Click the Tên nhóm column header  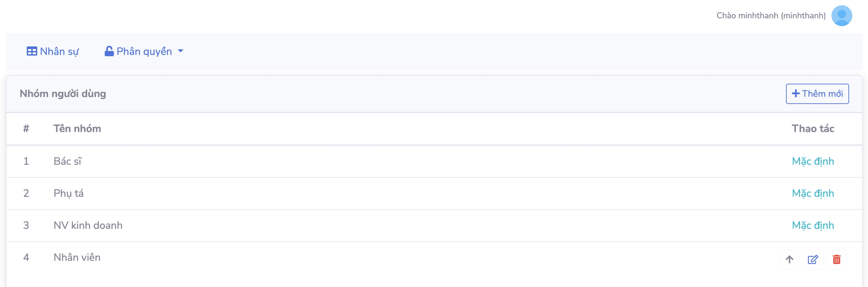pyautogui.click(x=77, y=129)
